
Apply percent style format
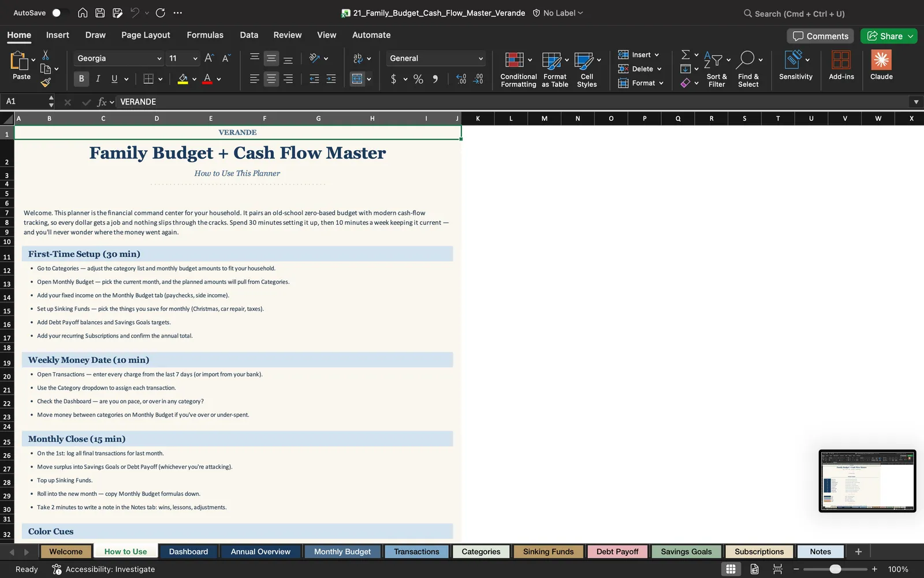click(418, 79)
